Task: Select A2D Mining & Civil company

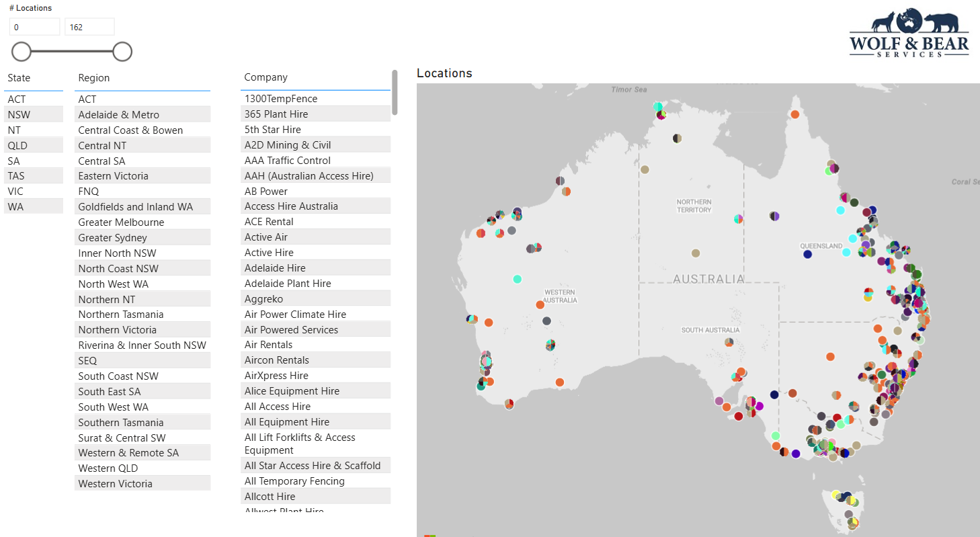Action: [x=316, y=145]
